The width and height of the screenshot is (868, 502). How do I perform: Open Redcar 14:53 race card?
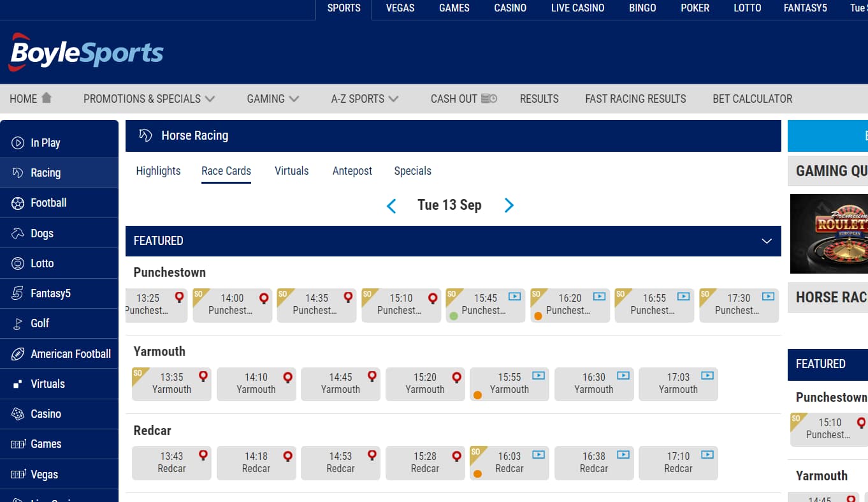click(340, 463)
